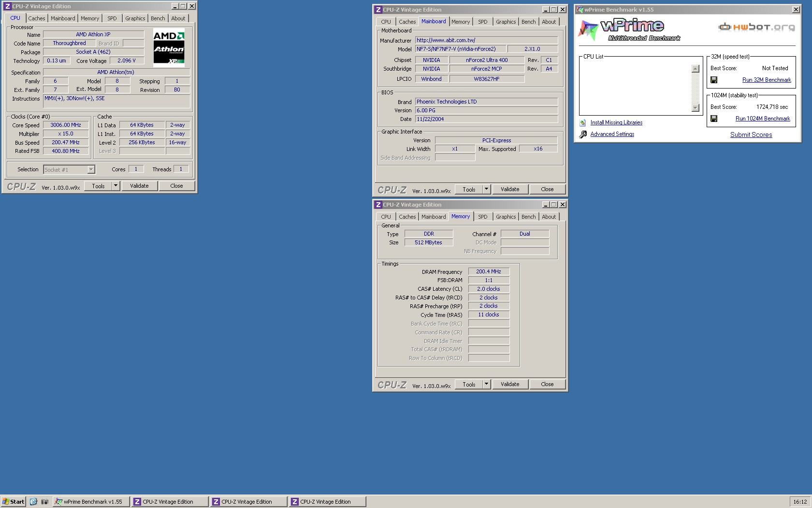812x508 pixels.
Task: Open Tools dropdown arrow in CPU tab window
Action: tap(116, 186)
